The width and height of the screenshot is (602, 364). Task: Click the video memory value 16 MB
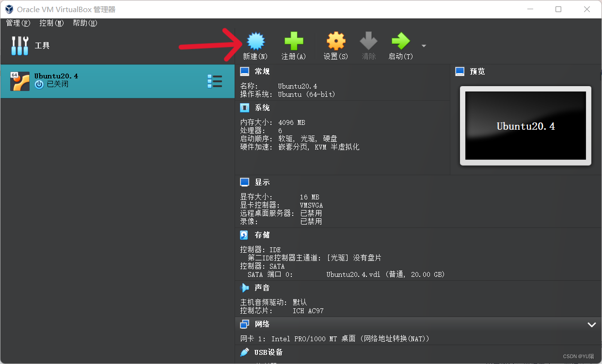click(x=309, y=197)
